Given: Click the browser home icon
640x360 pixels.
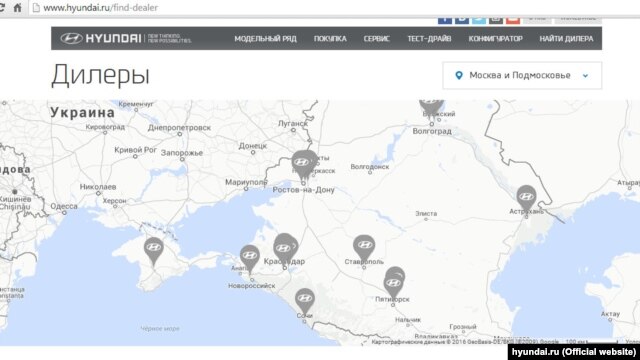Looking at the screenshot, I should 17,7.
